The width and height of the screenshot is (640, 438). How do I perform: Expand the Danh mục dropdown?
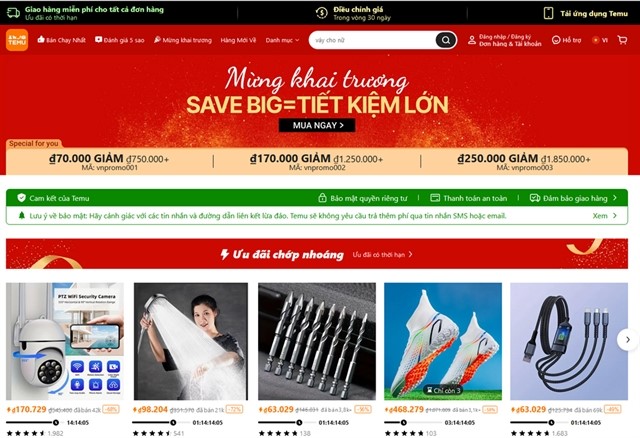[x=282, y=40]
